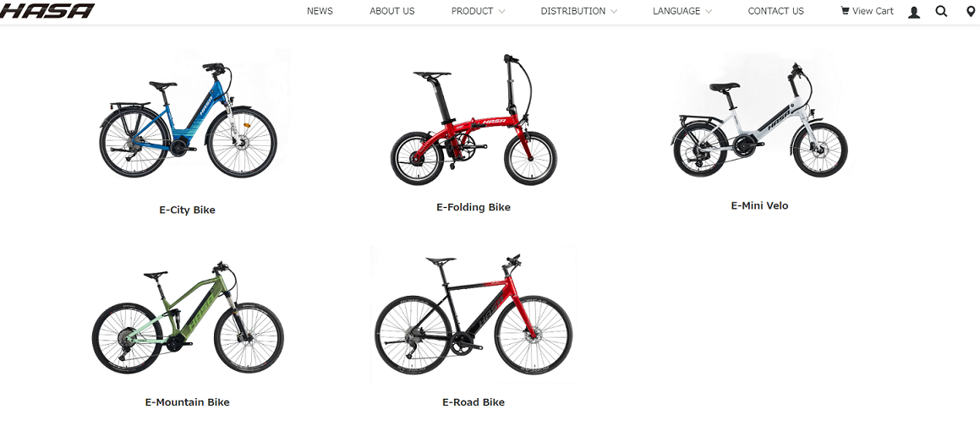Click the HASA logo
The image size is (980, 442).
pyautogui.click(x=47, y=11)
